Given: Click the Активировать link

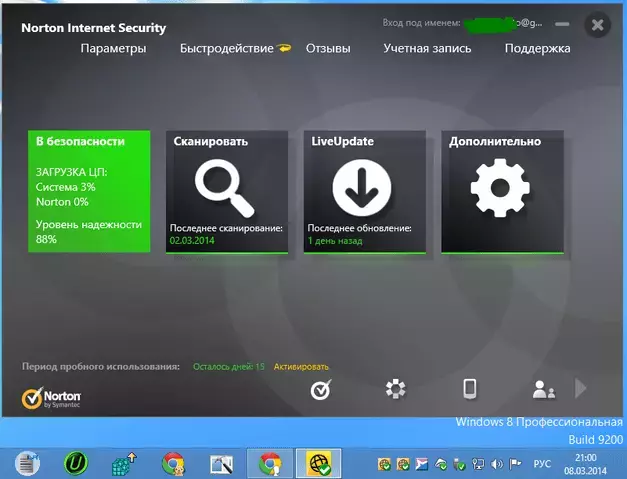Looking at the screenshot, I should click(x=301, y=367).
